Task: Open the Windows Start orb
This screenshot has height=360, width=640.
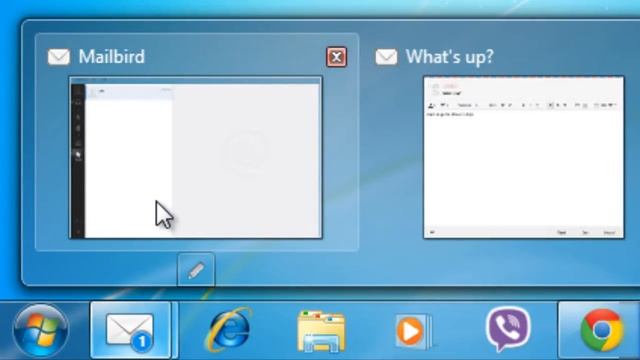Action: click(41, 330)
